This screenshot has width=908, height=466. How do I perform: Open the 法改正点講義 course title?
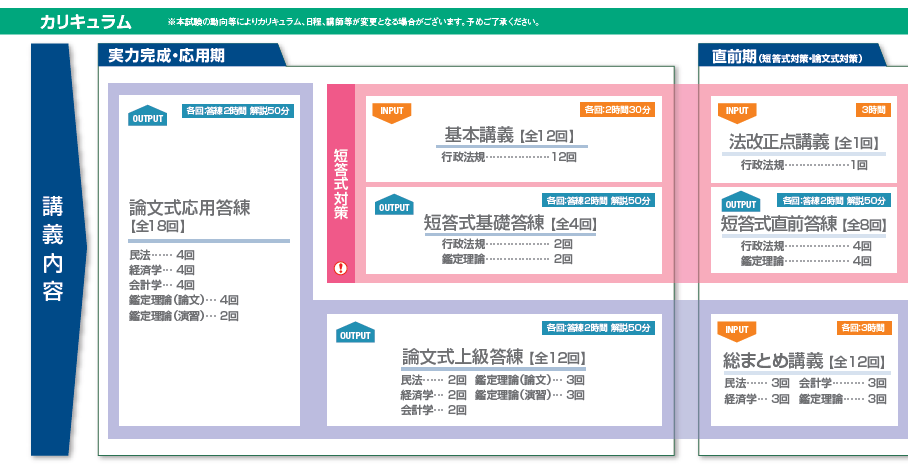point(779,141)
